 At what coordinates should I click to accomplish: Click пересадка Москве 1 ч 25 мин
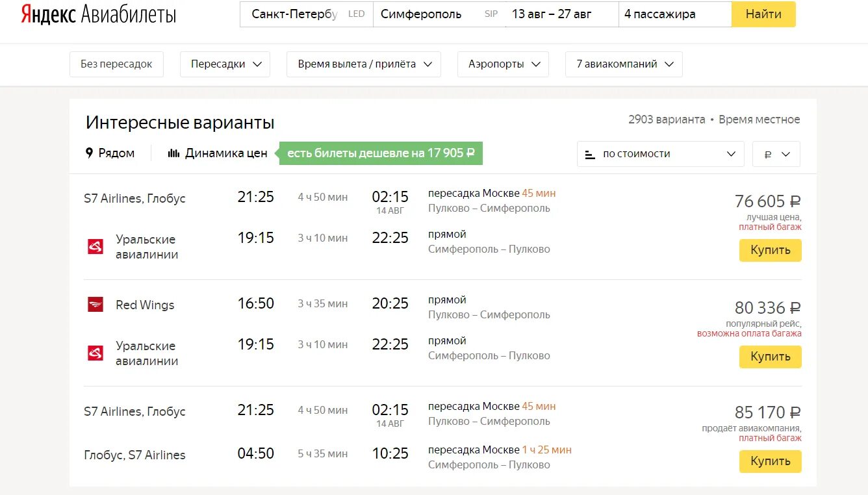[500, 450]
